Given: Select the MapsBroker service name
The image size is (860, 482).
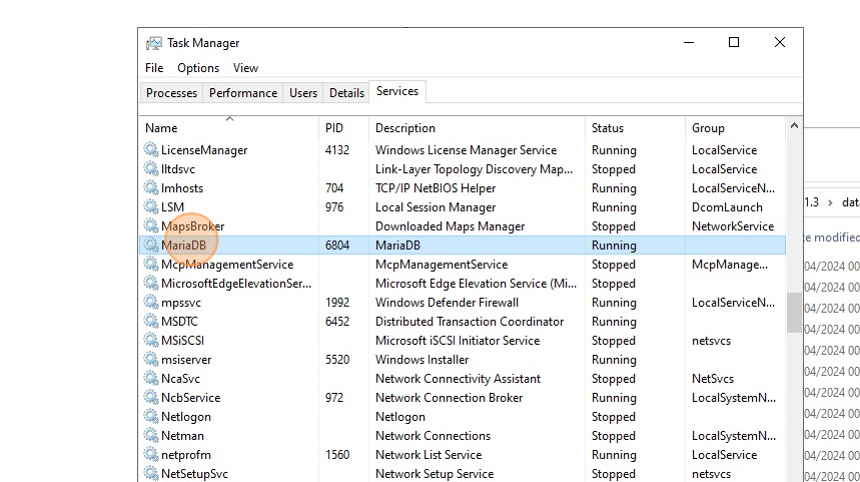Looking at the screenshot, I should tap(193, 226).
